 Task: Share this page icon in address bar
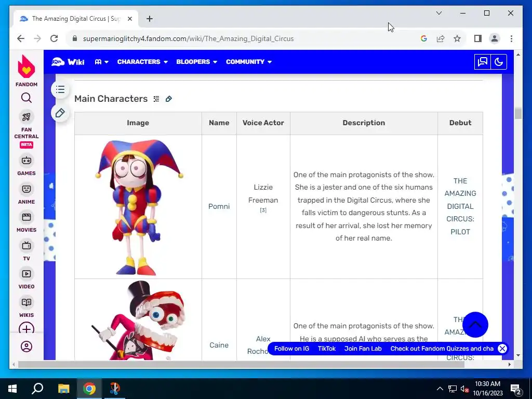[441, 38]
